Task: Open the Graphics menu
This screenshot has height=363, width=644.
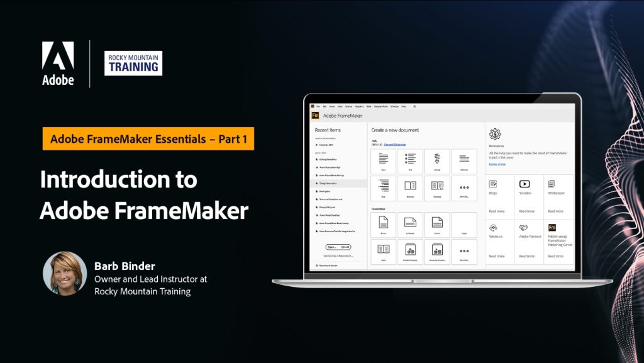Action: point(359,106)
